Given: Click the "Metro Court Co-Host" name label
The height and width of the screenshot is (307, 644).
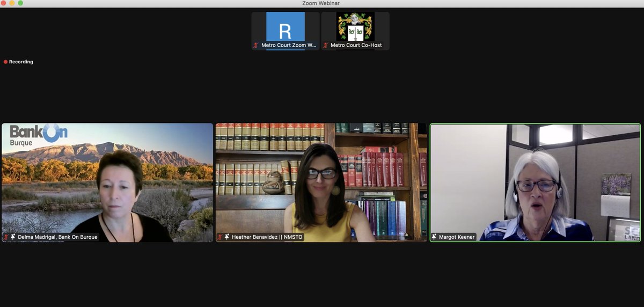Looking at the screenshot, I should (x=356, y=46).
